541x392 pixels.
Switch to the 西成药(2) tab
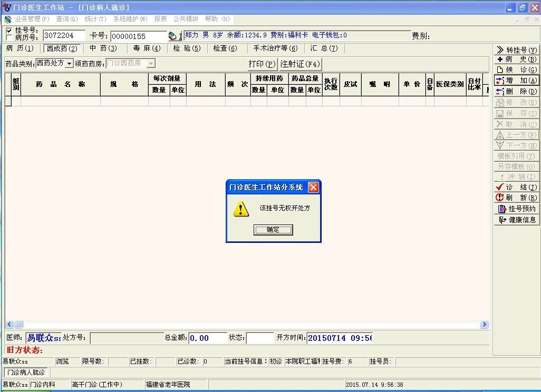pos(62,48)
